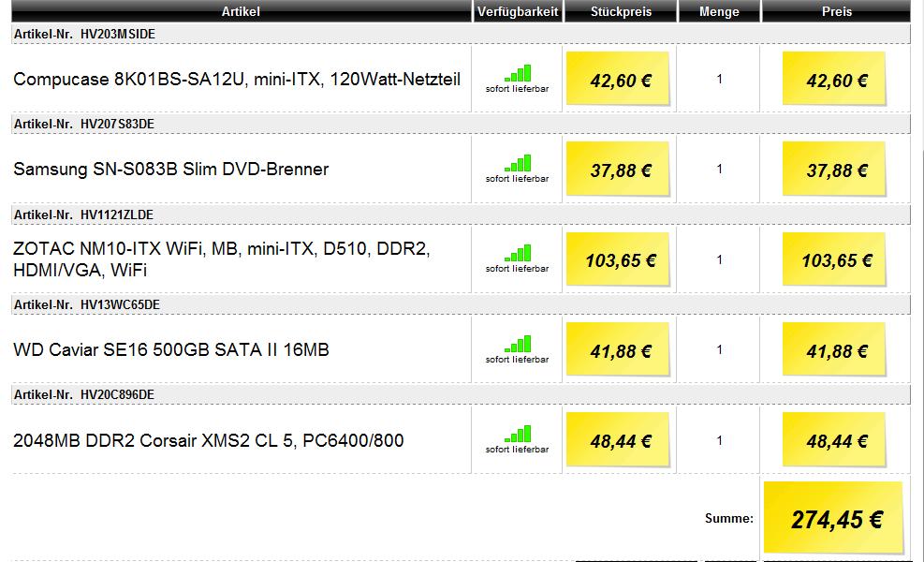This screenshot has height=562, width=924.
Task: Click article number HV20C896DE row
Action: 461,394
